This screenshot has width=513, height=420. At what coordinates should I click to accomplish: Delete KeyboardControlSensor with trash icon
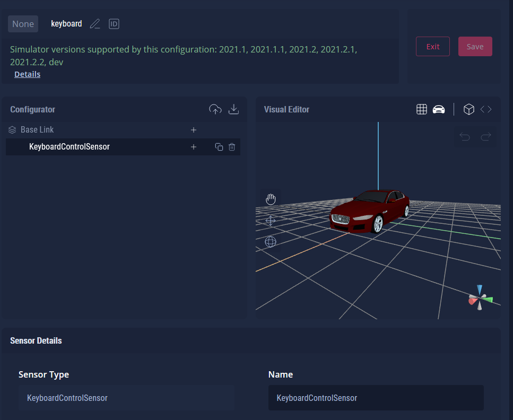pos(232,147)
